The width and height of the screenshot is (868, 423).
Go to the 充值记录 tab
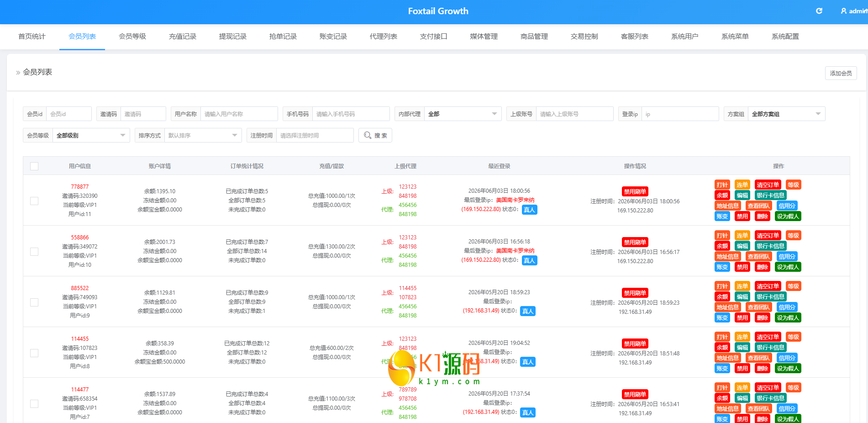(183, 37)
